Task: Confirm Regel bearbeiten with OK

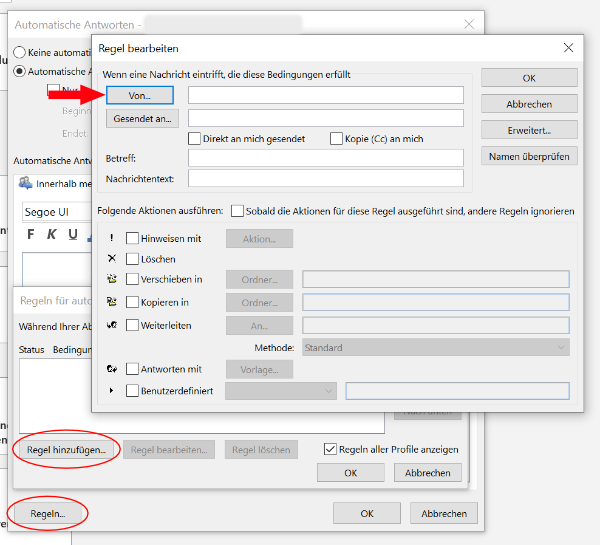Action: click(x=529, y=78)
